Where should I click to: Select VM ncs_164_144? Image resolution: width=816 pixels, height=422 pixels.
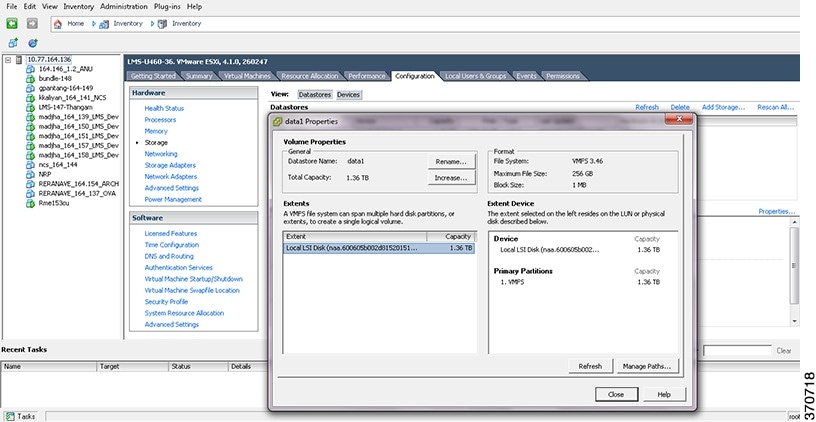coord(58,164)
